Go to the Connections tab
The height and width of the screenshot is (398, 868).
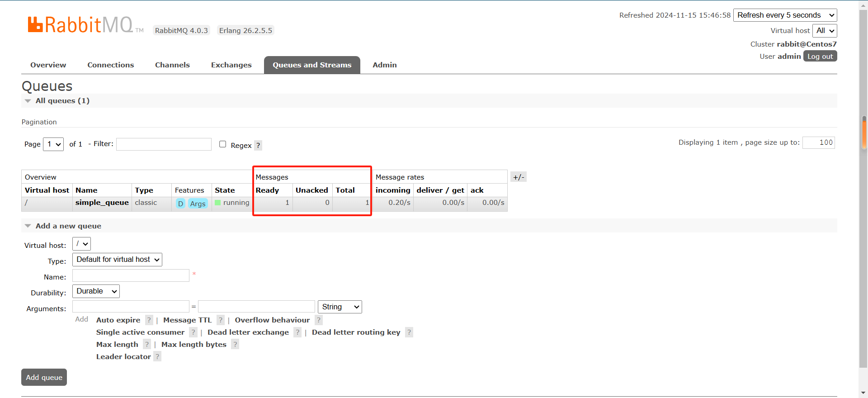[111, 65]
